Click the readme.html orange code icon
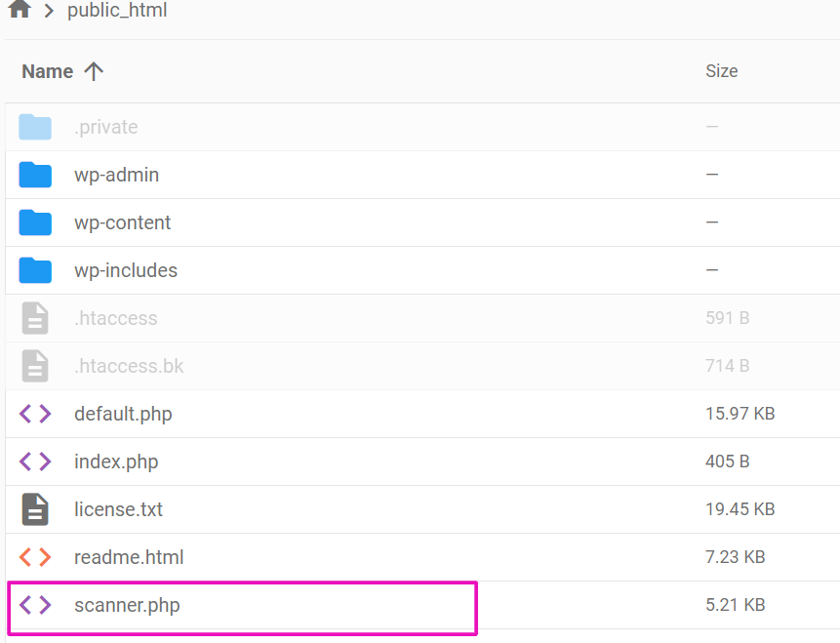This screenshot has height=643, width=840. click(x=35, y=557)
